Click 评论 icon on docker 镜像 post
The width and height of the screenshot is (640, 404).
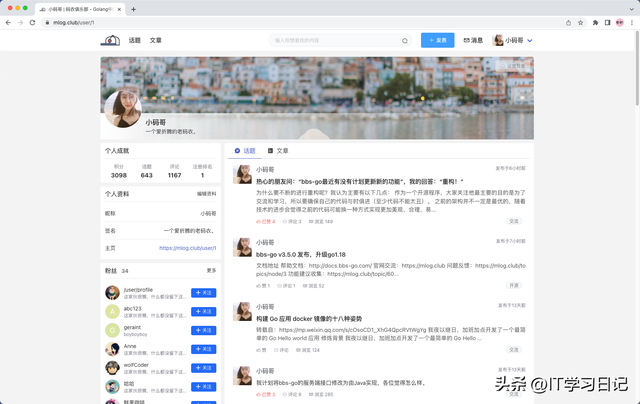(x=276, y=350)
